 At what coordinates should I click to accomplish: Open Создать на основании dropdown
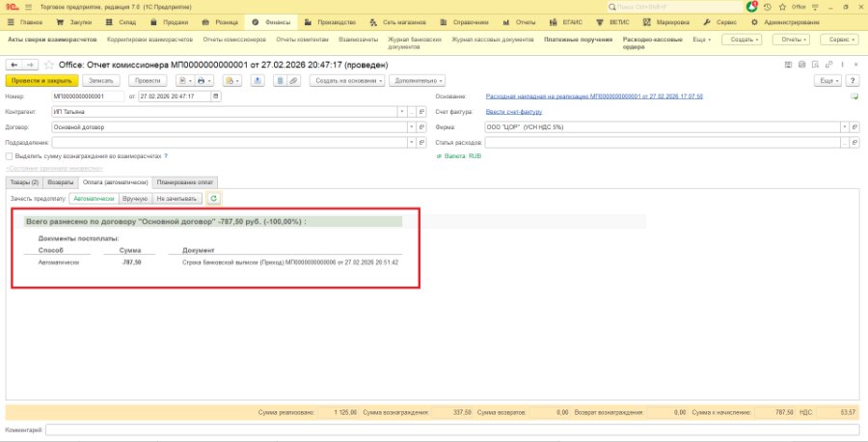pyautogui.click(x=349, y=81)
